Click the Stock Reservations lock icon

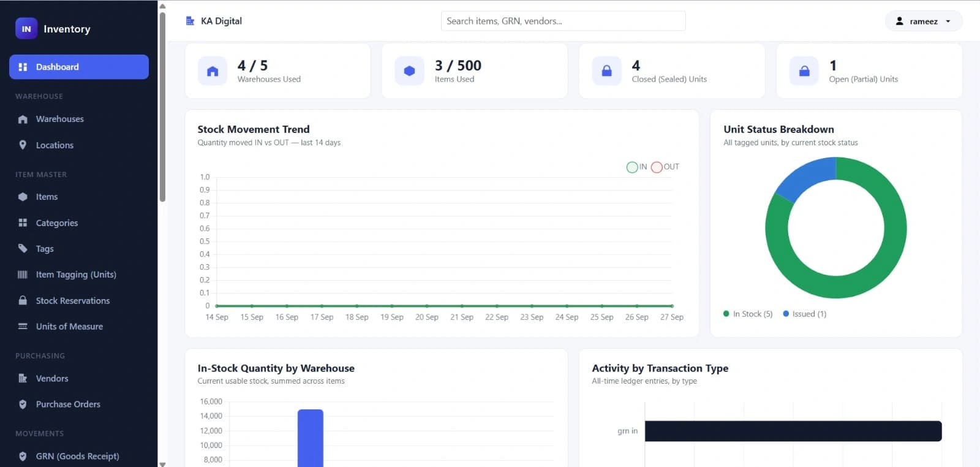(23, 300)
